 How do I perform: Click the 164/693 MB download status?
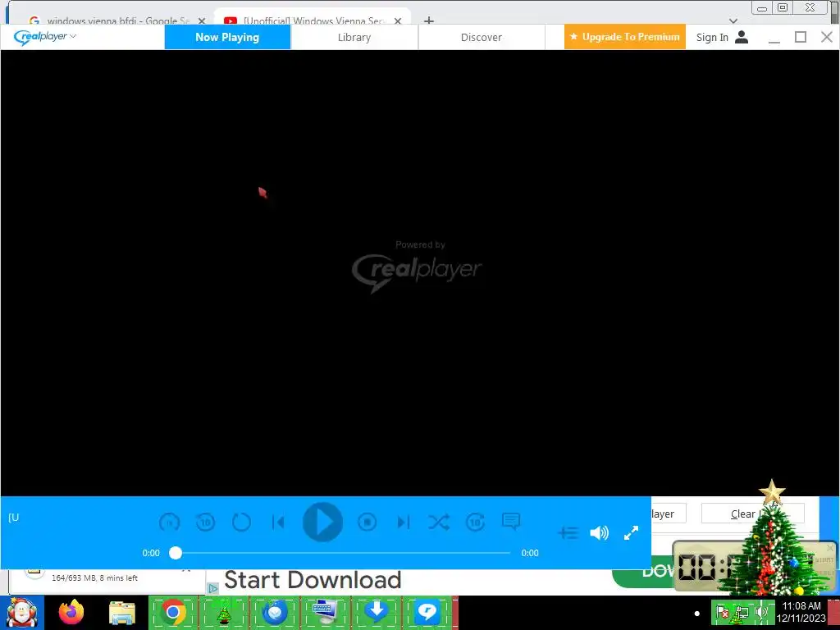click(x=95, y=578)
